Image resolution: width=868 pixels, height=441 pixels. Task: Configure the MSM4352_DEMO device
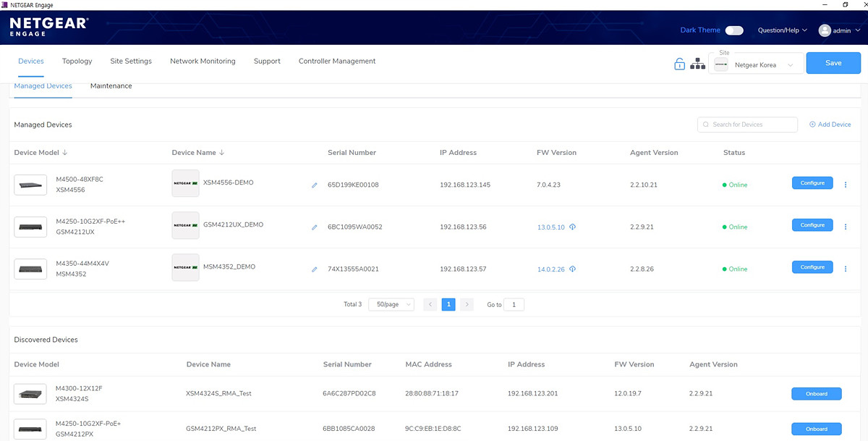812,267
